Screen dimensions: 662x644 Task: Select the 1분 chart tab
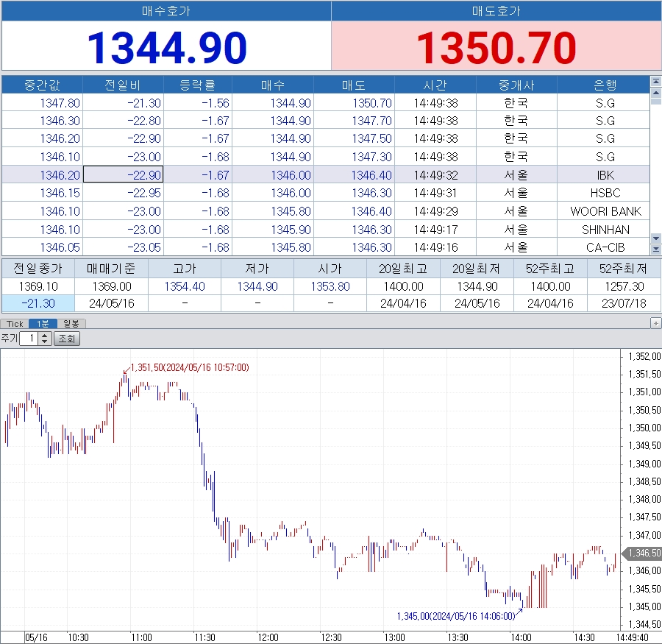(x=47, y=324)
